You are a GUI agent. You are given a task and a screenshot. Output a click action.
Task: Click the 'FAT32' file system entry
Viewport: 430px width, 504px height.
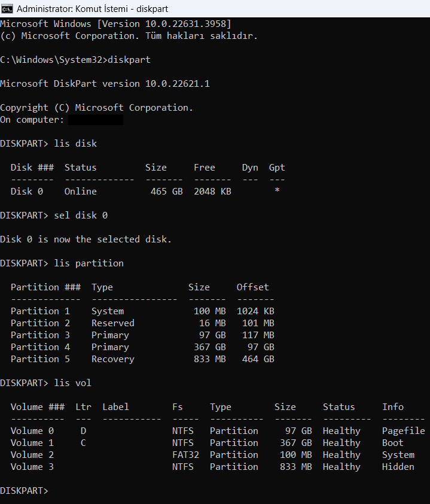183,455
